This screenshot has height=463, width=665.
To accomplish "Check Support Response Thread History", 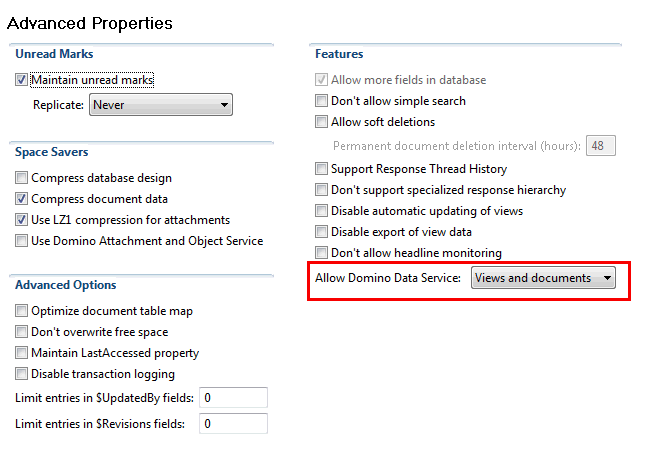I will tap(322, 169).
